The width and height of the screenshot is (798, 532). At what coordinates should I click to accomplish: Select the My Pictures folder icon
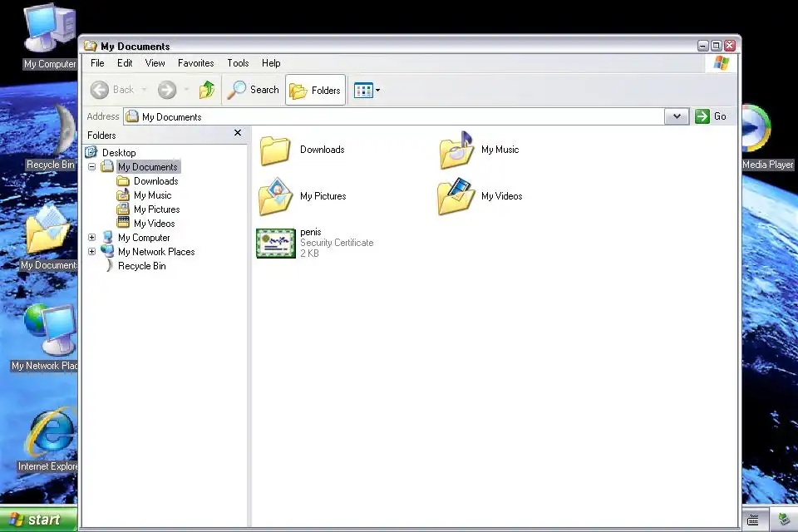tap(275, 196)
